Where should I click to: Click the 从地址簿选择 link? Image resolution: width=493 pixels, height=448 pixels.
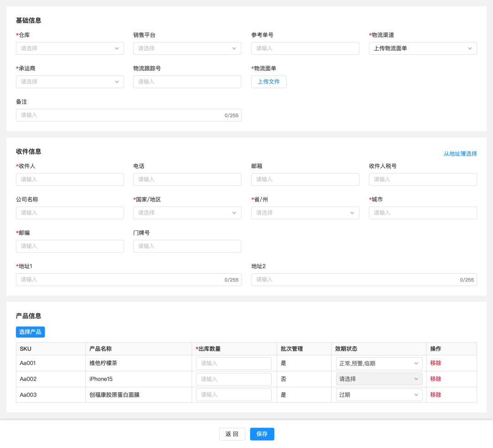click(x=460, y=154)
